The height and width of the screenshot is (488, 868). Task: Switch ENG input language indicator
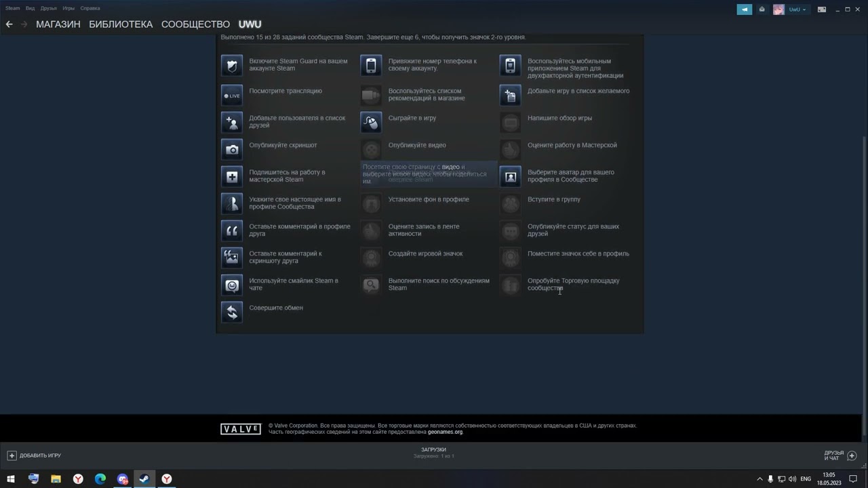point(806,479)
